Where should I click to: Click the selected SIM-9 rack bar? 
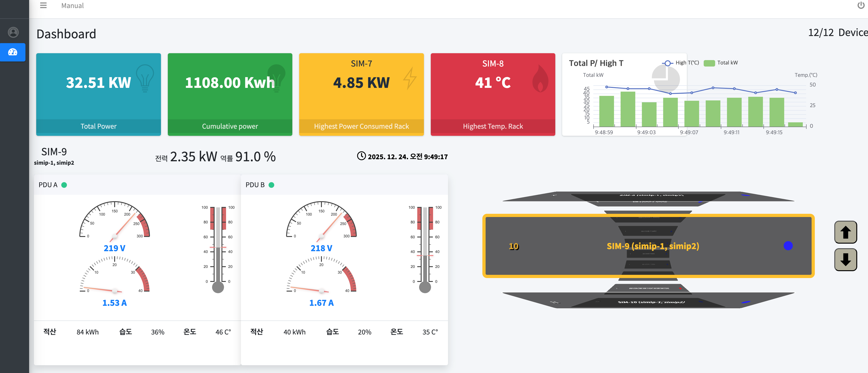(x=652, y=246)
